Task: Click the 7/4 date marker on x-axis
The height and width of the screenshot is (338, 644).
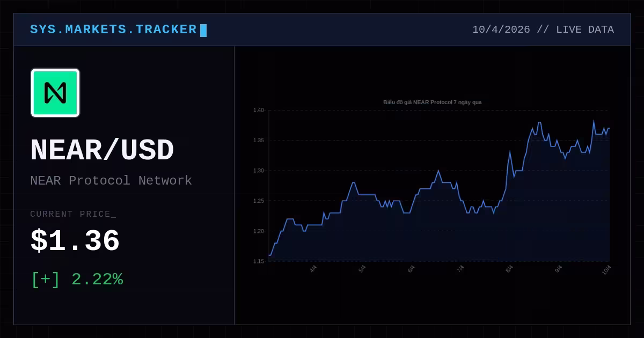Action: pyautogui.click(x=460, y=268)
